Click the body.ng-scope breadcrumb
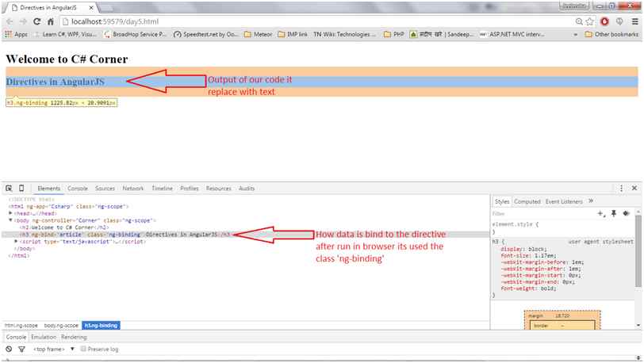 coord(61,325)
